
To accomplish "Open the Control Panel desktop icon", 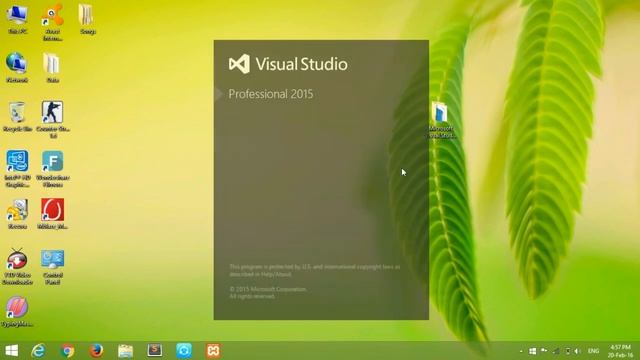I will tap(52, 266).
